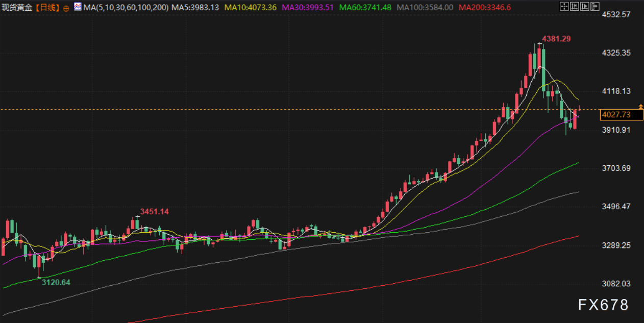Click the crosshair cursor icon at top right
Viewport: 644px width, 323px height.
click(563, 7)
